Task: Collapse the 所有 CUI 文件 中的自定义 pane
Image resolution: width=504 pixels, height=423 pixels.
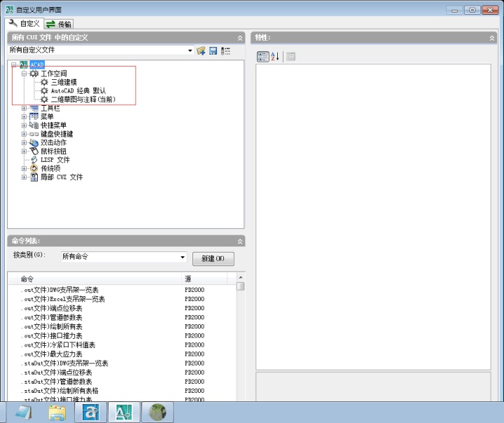Action: click(x=240, y=38)
